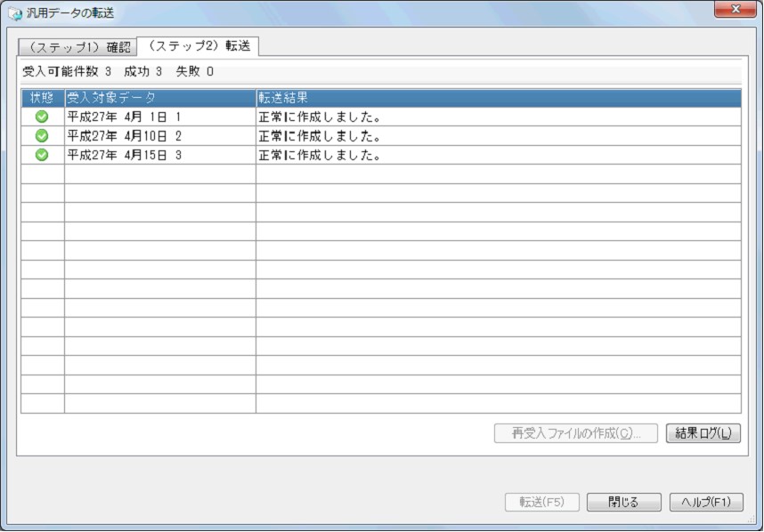Viewport: 764px width, 532px height.
Task: Select the 平成27年 4月15日 3 data cell
Action: pos(159,155)
